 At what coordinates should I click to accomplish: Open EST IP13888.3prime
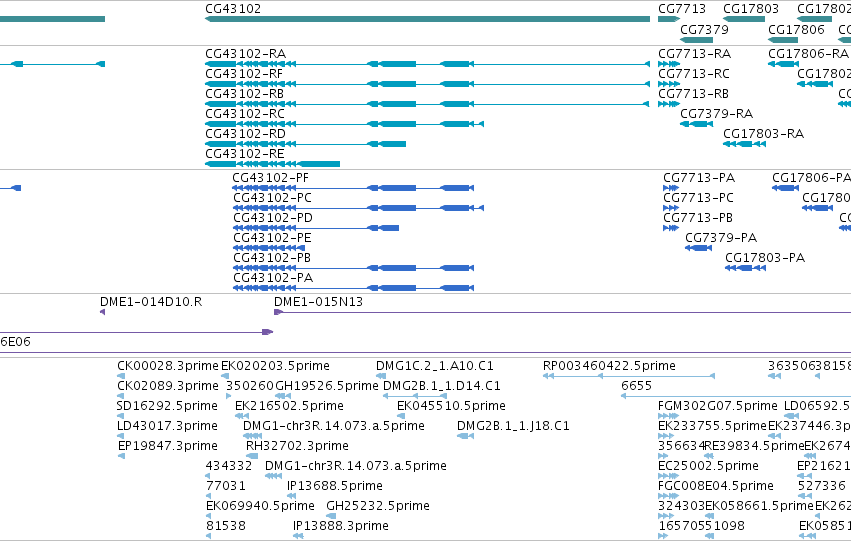[x=340, y=526]
